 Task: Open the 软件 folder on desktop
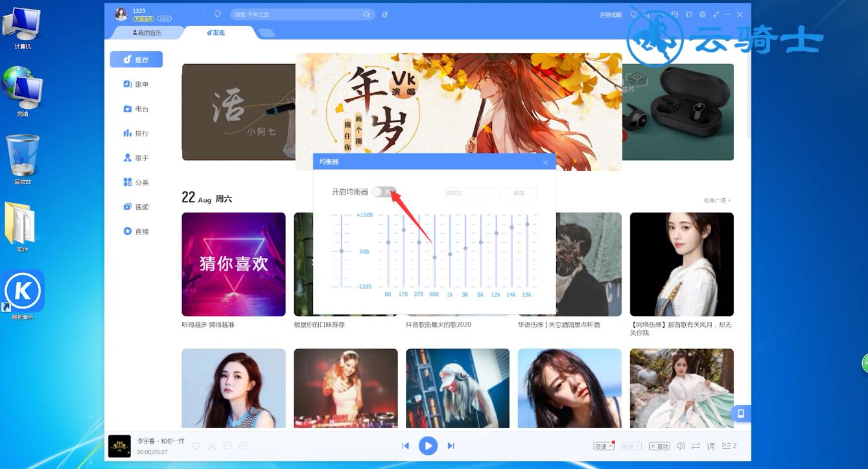coord(23,227)
